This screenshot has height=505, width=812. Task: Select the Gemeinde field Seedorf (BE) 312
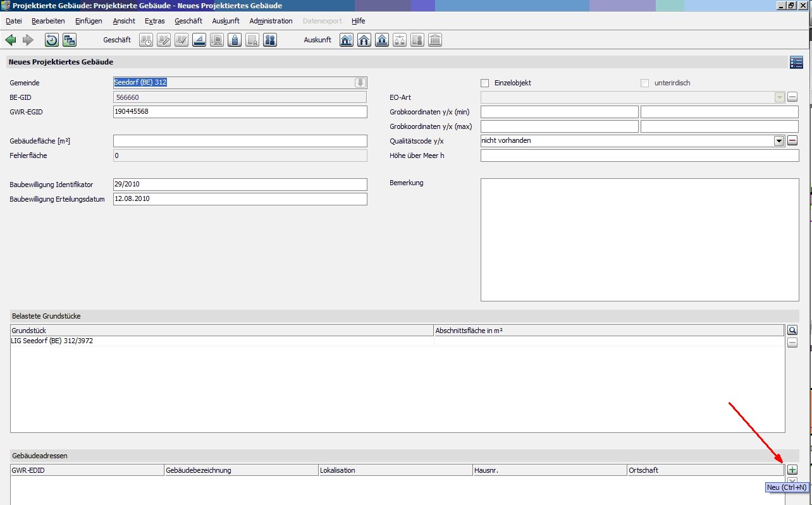click(240, 83)
